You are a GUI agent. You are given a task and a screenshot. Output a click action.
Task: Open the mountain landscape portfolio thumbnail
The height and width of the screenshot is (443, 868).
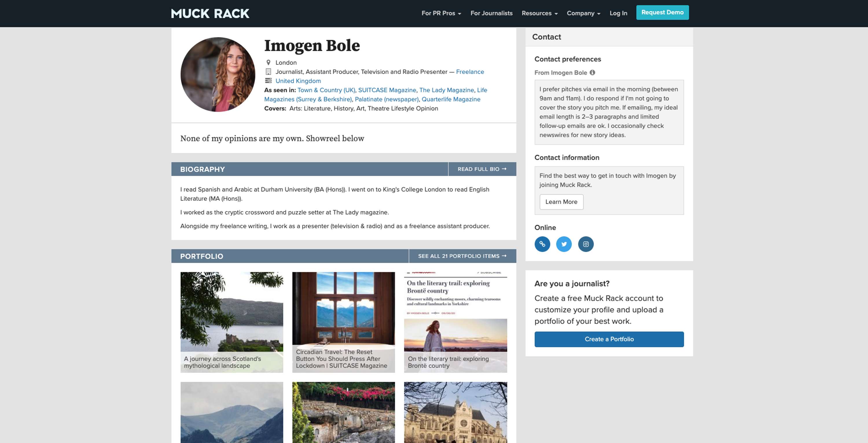(232, 412)
